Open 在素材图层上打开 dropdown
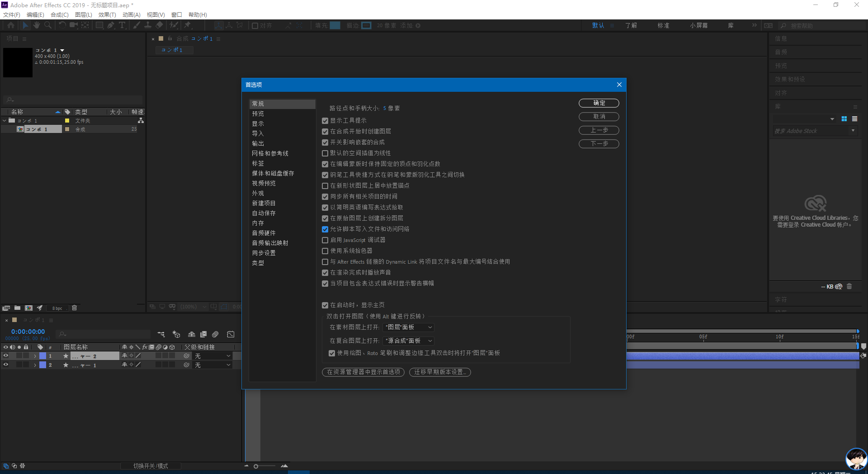Image resolution: width=868 pixels, height=474 pixels. point(409,327)
